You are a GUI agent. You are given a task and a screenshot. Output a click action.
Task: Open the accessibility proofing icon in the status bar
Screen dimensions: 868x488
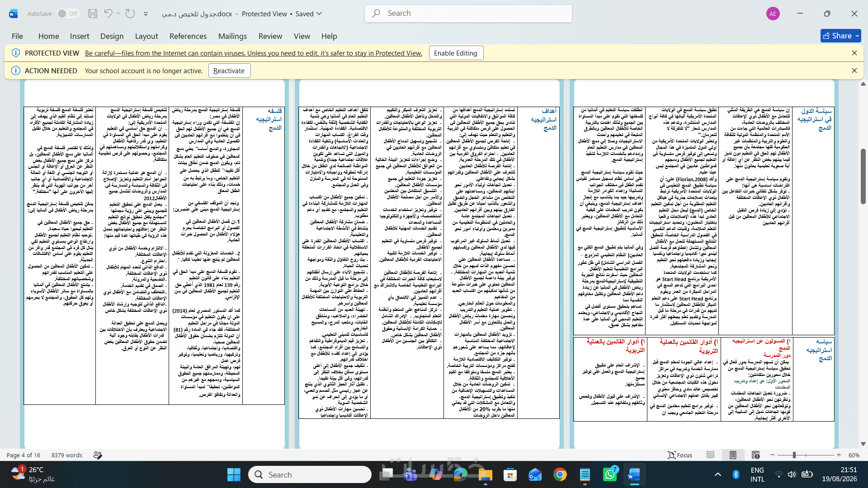98,455
